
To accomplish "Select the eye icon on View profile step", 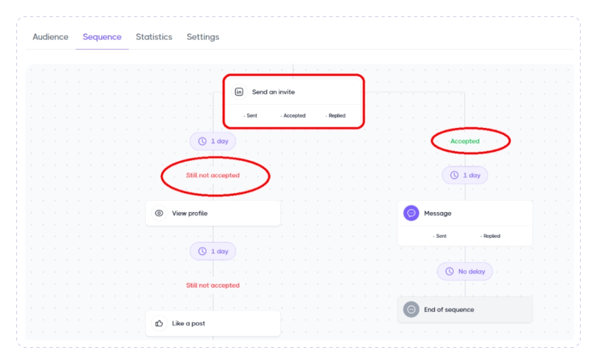I will coord(159,213).
